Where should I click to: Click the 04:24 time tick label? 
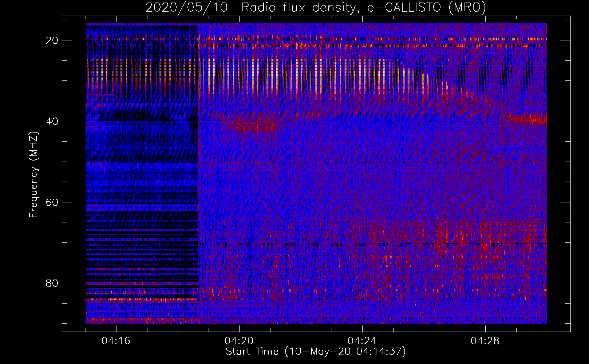[362, 341]
